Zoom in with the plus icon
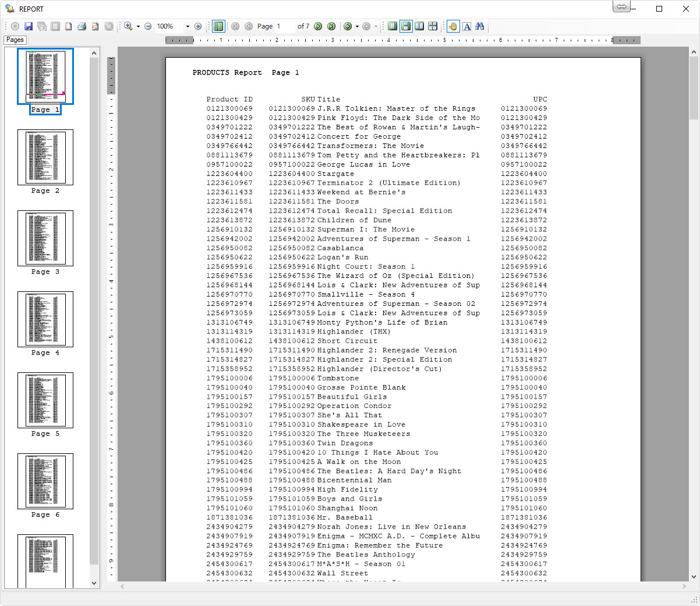The width and height of the screenshot is (700, 606). point(198,26)
